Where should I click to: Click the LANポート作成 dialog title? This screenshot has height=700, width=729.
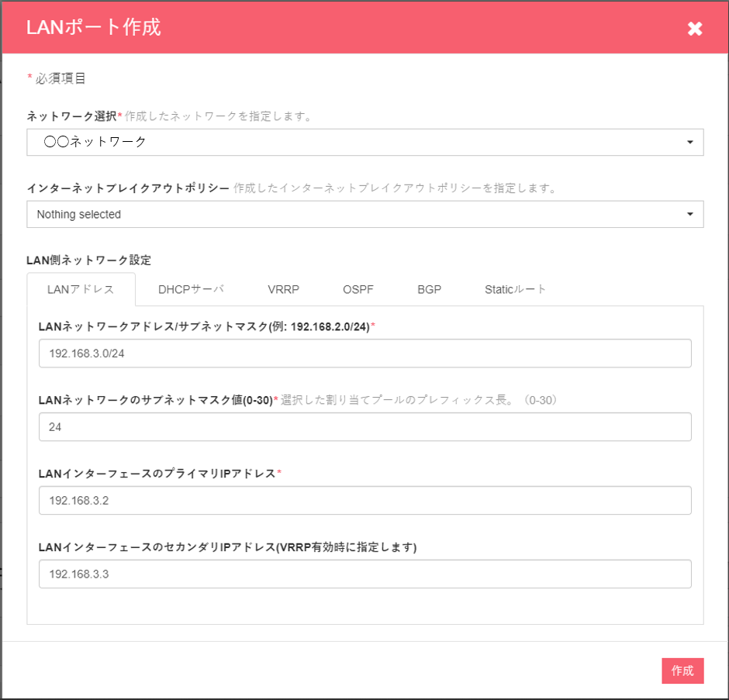93,27
